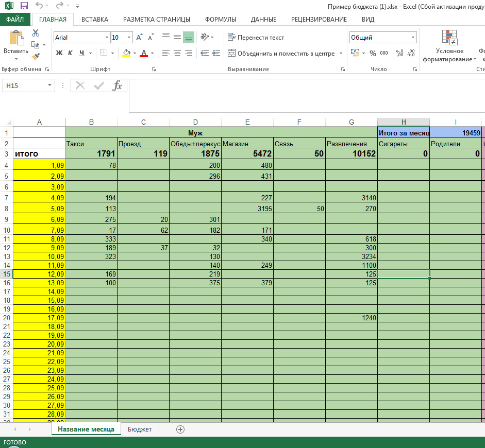Switch to the РАЗМЕТКА СТРАНИЦЫ tab

pos(157,20)
